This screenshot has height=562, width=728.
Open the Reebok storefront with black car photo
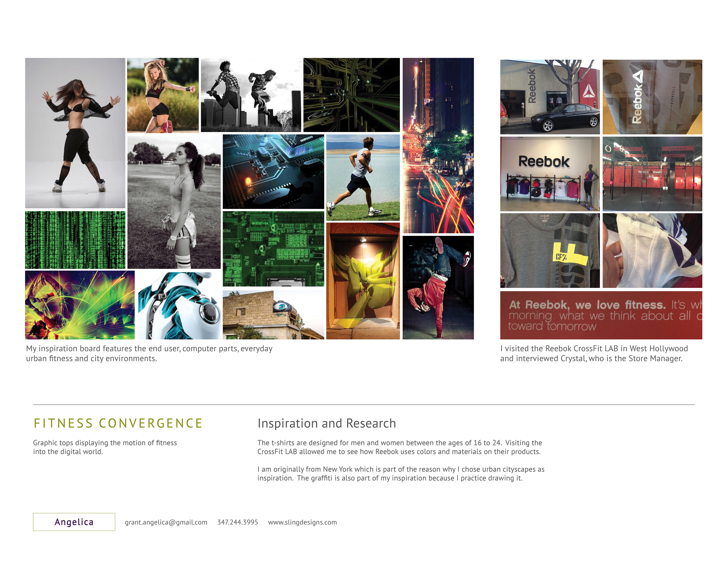pos(550,97)
